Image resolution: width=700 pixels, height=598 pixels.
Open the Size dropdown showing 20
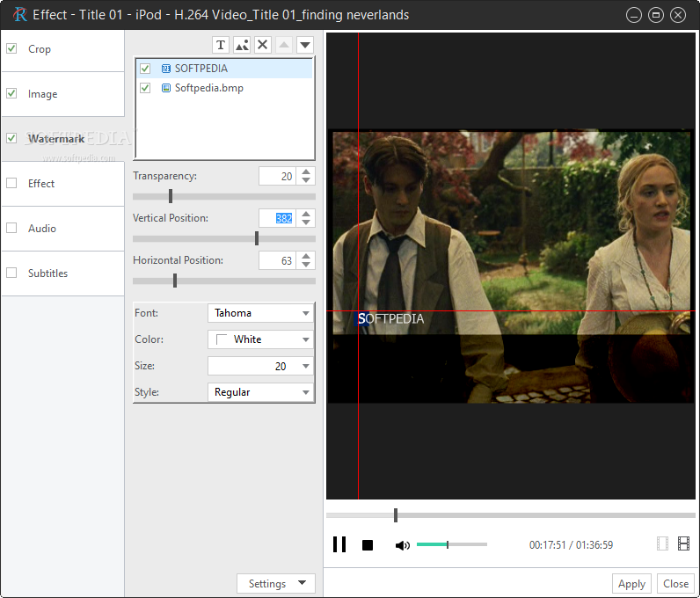click(260, 366)
